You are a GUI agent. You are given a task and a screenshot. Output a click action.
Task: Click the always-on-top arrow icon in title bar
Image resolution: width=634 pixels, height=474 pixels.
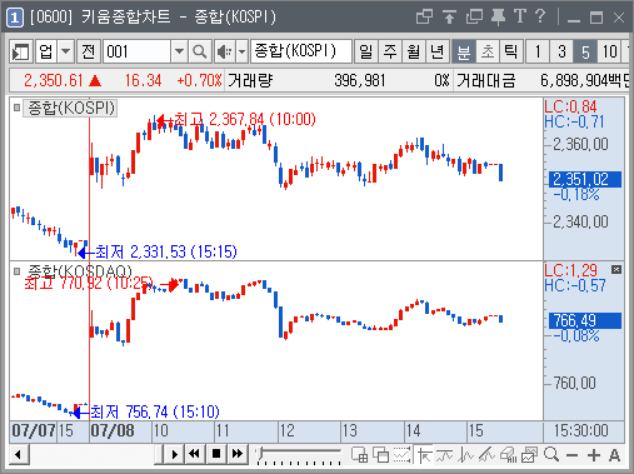click(449, 17)
